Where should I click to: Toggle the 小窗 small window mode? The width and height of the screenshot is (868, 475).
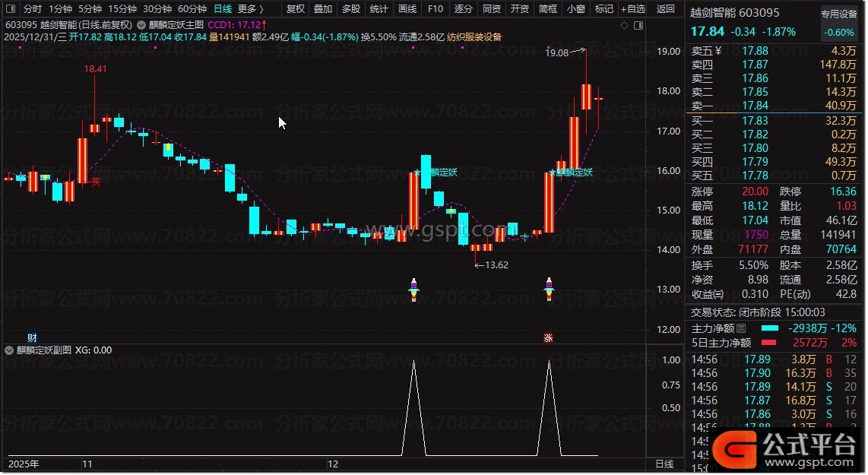pyautogui.click(x=576, y=9)
